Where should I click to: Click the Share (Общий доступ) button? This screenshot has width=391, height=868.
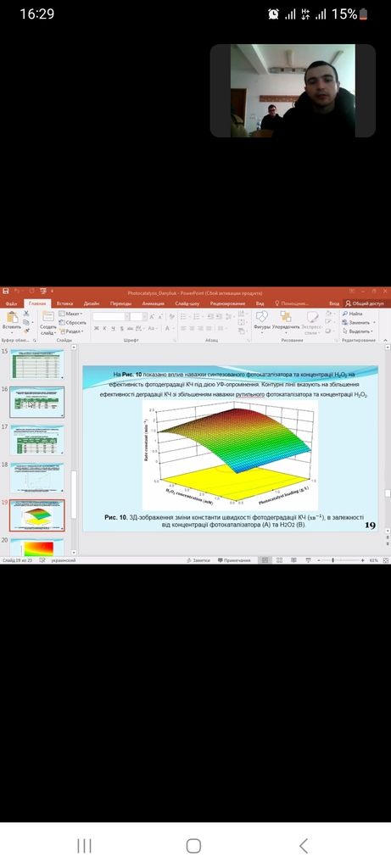(365, 303)
